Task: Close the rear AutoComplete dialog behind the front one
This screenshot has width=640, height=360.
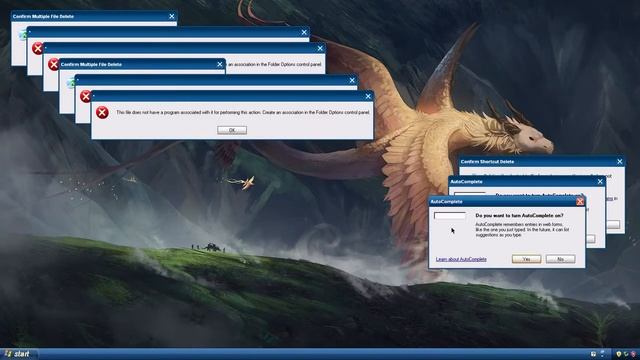Action: (600, 182)
